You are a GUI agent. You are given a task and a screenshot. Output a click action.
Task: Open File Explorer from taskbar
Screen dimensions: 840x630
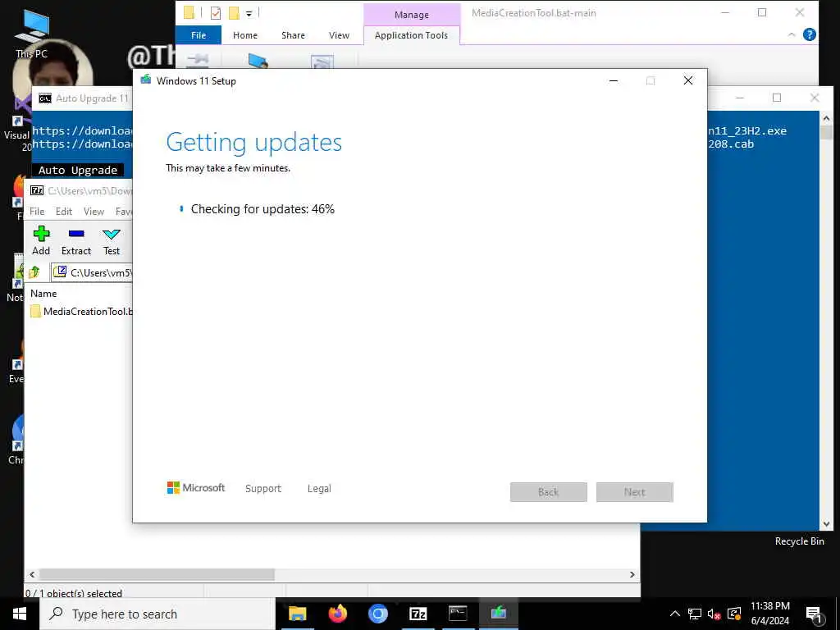coord(297,613)
